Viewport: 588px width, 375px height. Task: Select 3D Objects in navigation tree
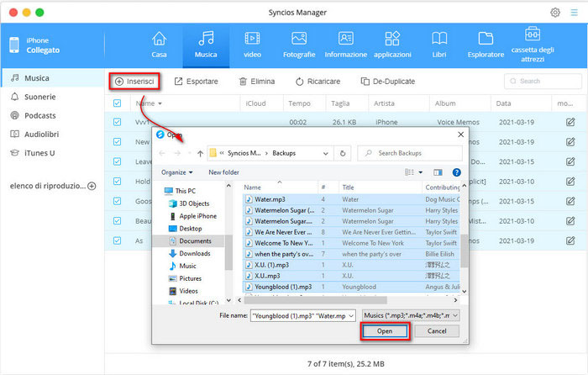tap(189, 203)
